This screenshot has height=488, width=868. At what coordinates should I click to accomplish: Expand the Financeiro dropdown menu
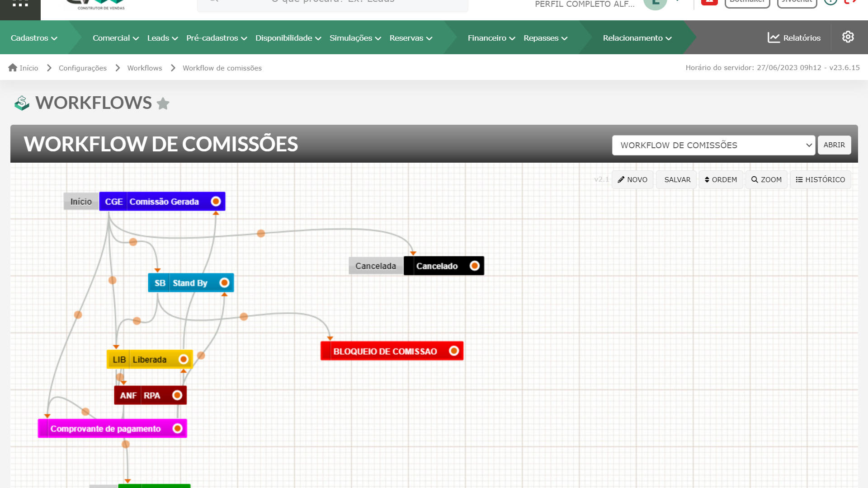pyautogui.click(x=491, y=38)
